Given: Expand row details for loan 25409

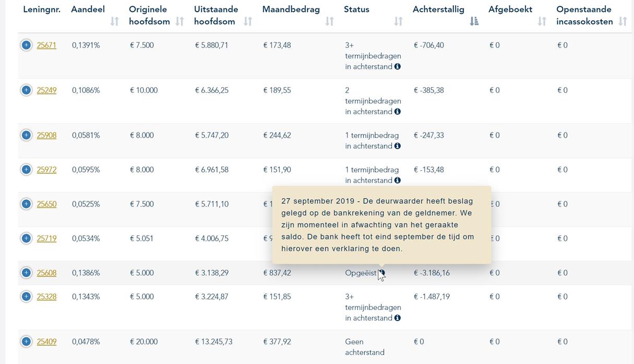Looking at the screenshot, I should pos(26,342).
